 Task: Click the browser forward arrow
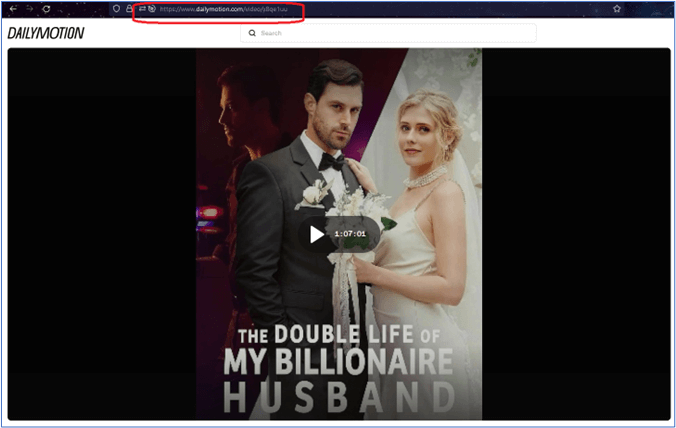pyautogui.click(x=29, y=9)
